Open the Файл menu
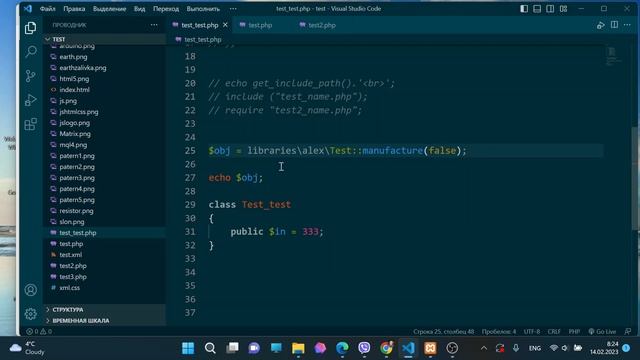 pyautogui.click(x=48, y=9)
